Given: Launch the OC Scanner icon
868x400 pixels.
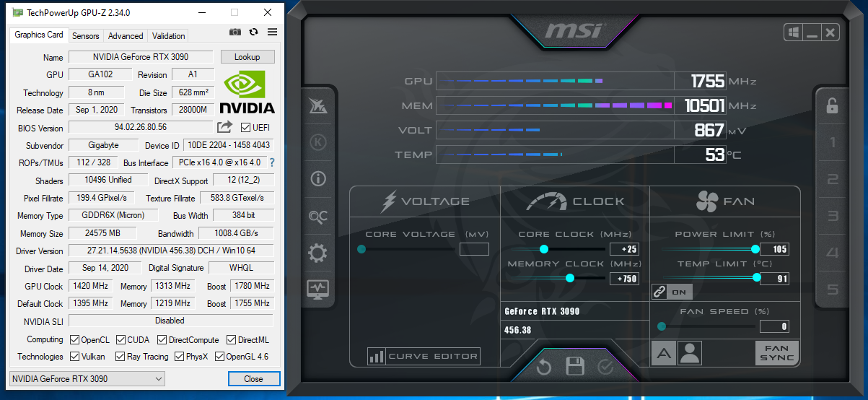Looking at the screenshot, I should pyautogui.click(x=318, y=216).
